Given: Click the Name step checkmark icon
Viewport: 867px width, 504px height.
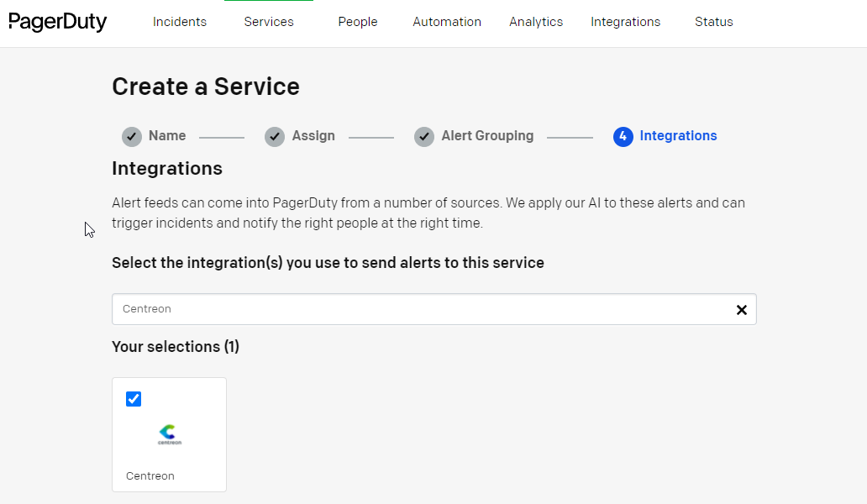Looking at the screenshot, I should (x=132, y=136).
